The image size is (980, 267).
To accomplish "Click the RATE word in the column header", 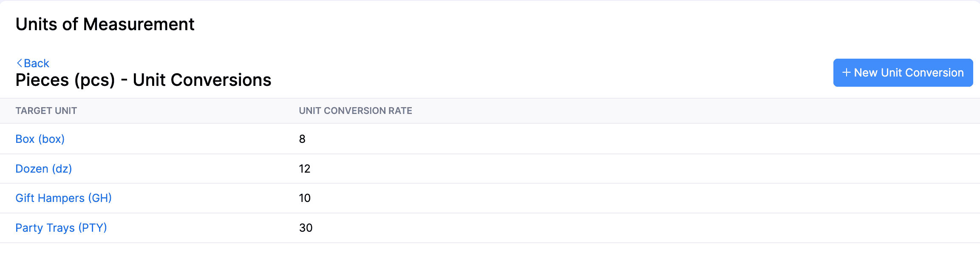I will coord(400,111).
